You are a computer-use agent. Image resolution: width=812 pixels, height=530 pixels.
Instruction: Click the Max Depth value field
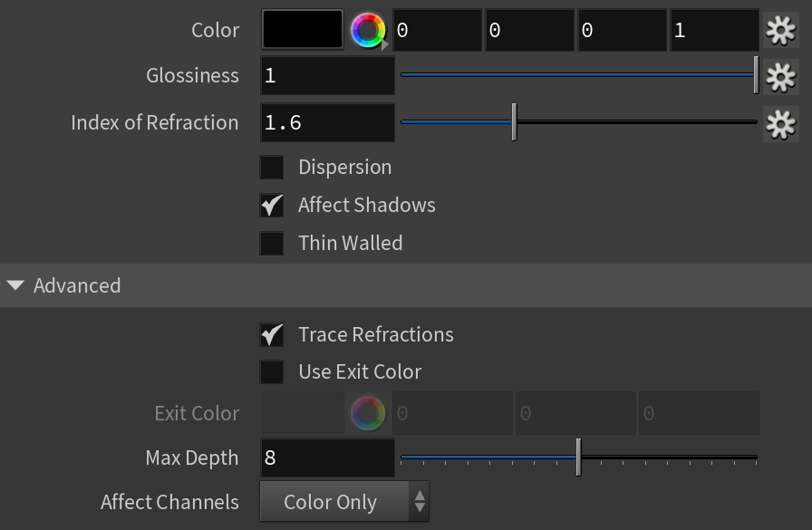tap(327, 458)
